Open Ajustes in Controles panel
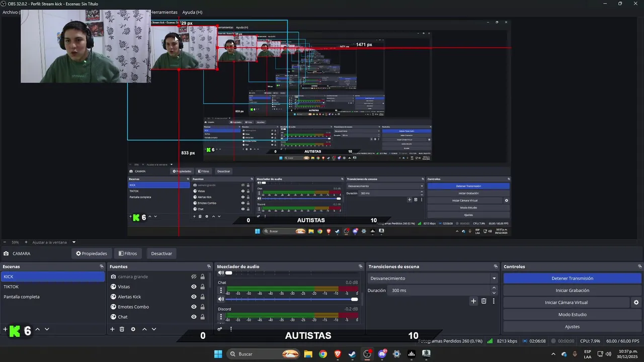Image resolution: width=644 pixels, height=362 pixels. coord(573,327)
